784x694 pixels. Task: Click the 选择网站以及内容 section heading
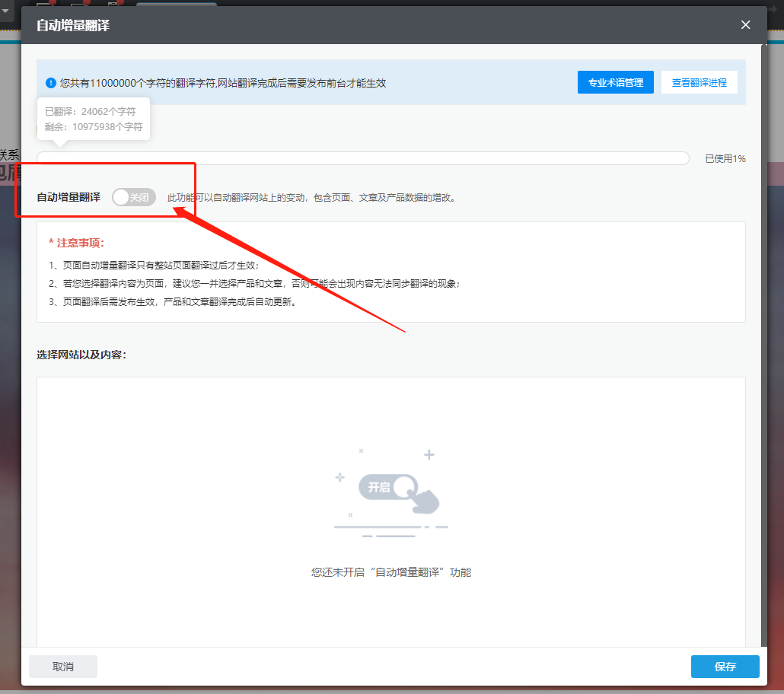[x=81, y=355]
